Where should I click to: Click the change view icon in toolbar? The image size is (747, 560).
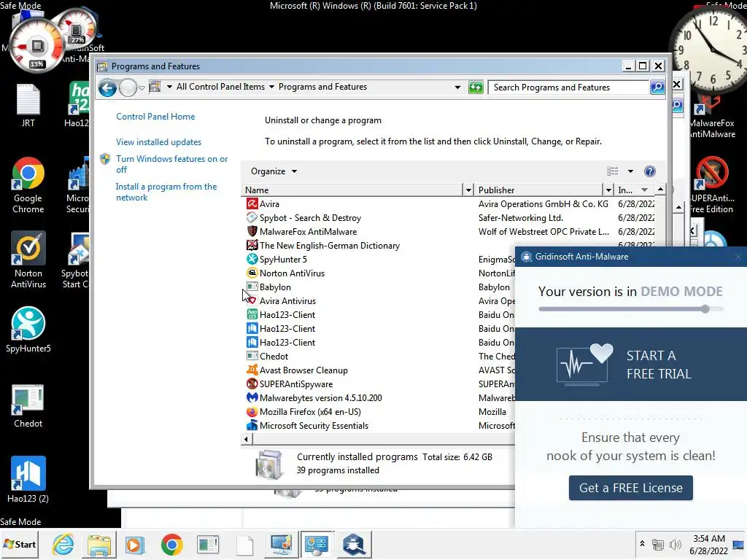[x=613, y=171]
